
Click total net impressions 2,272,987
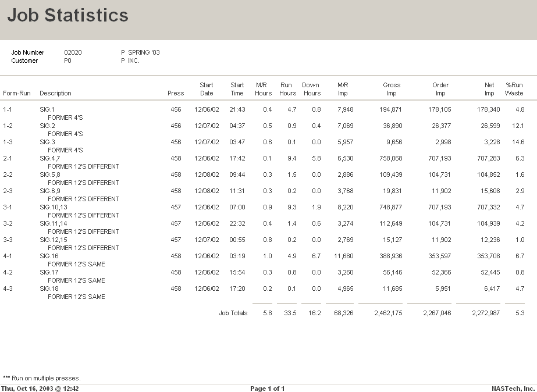(486, 313)
